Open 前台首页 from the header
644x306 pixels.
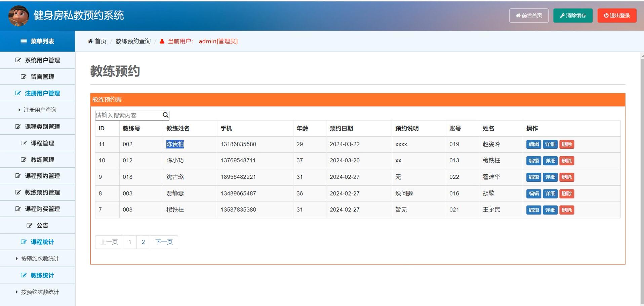pyautogui.click(x=529, y=15)
